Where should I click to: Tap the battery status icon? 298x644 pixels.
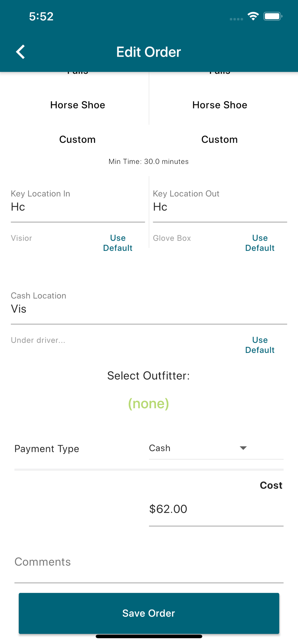coord(273,16)
